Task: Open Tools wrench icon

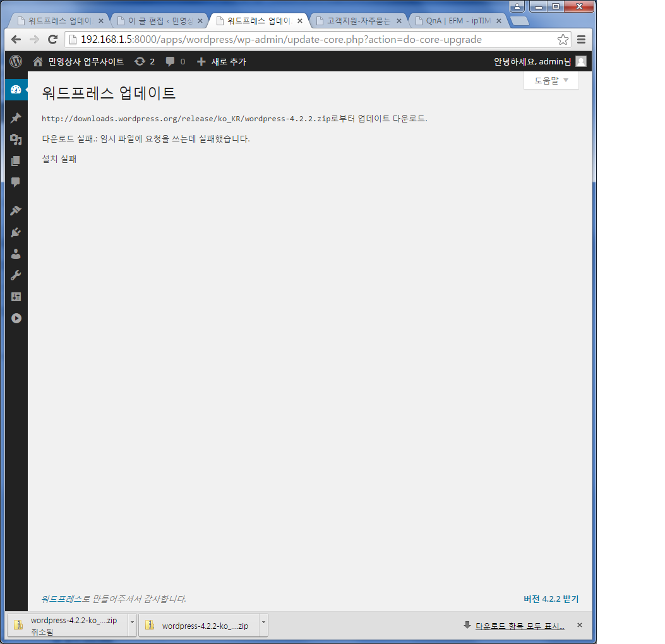Action: [16, 275]
